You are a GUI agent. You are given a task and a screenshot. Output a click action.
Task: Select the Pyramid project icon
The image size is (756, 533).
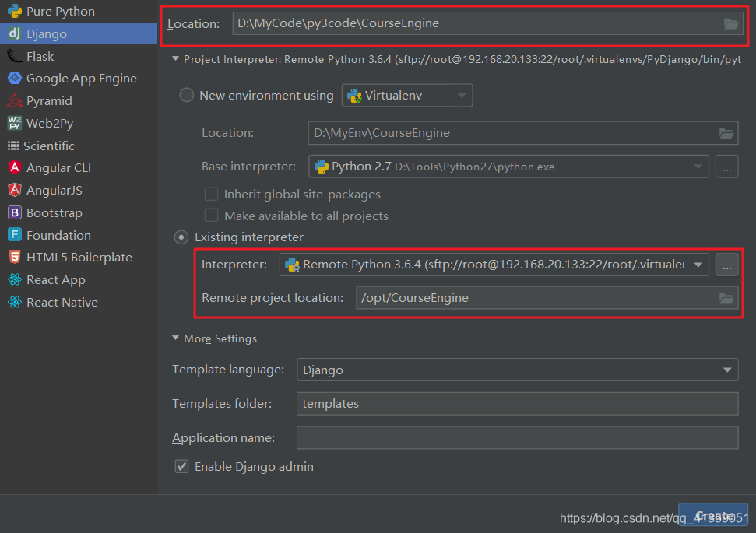(x=15, y=100)
